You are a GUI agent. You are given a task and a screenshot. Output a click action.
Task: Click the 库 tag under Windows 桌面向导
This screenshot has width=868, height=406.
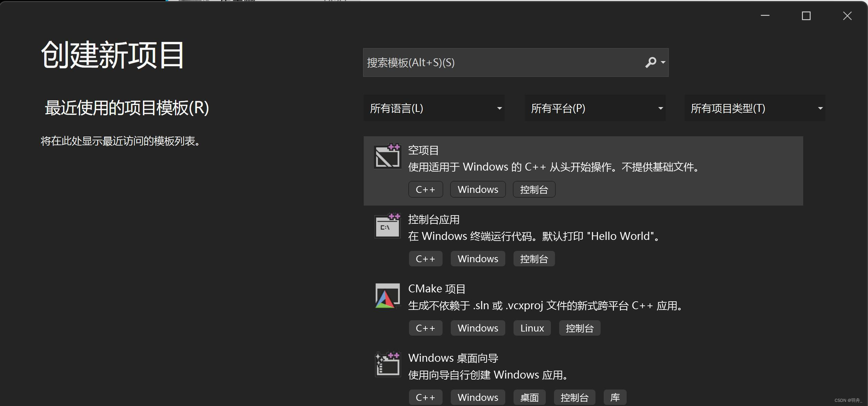(615, 397)
